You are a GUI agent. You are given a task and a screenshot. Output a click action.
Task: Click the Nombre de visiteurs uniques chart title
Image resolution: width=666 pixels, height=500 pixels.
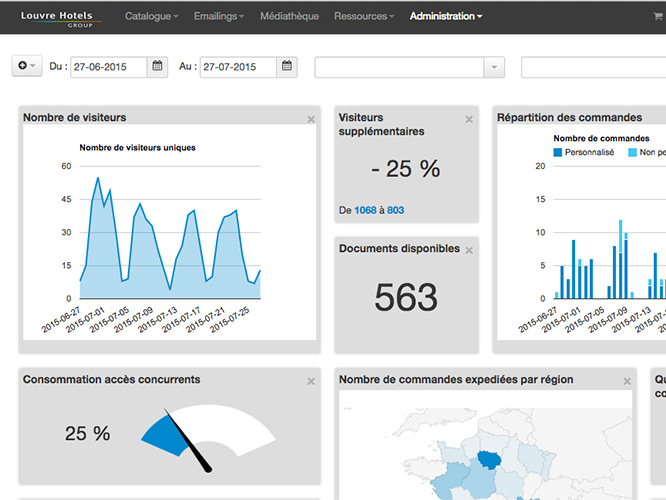pyautogui.click(x=138, y=148)
